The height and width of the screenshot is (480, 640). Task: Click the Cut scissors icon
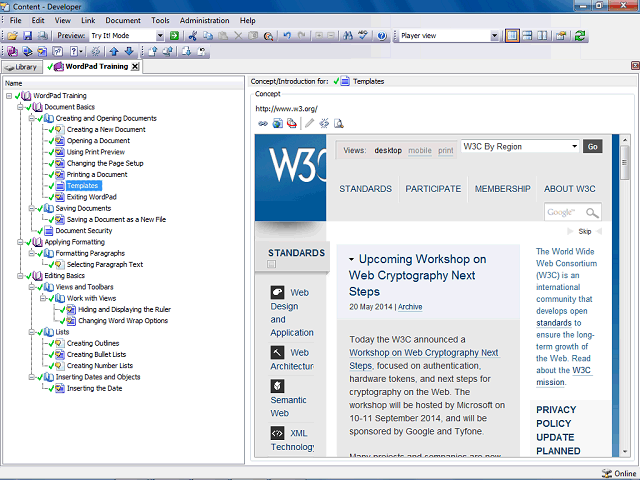[193, 36]
